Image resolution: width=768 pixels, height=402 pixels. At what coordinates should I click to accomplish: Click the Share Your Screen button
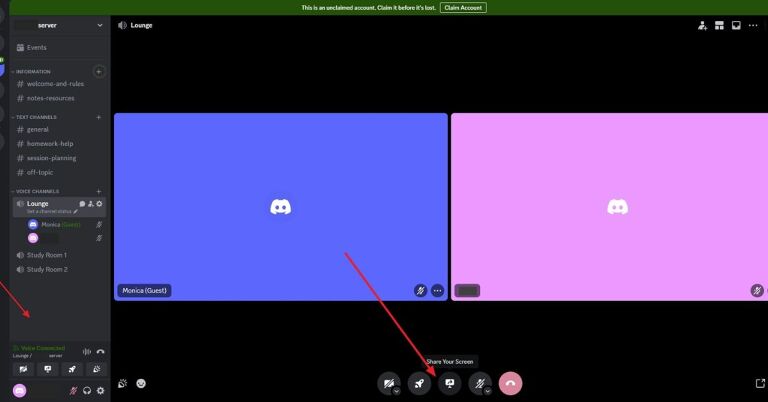click(450, 383)
